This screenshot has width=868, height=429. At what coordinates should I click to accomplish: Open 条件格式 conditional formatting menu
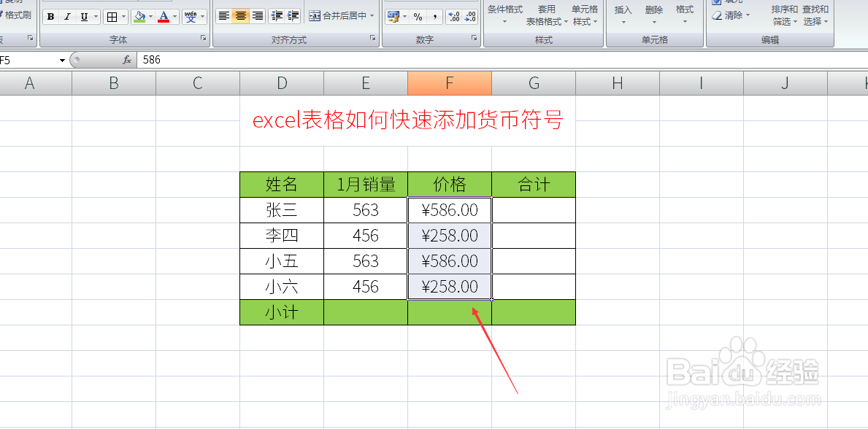pyautogui.click(x=505, y=15)
